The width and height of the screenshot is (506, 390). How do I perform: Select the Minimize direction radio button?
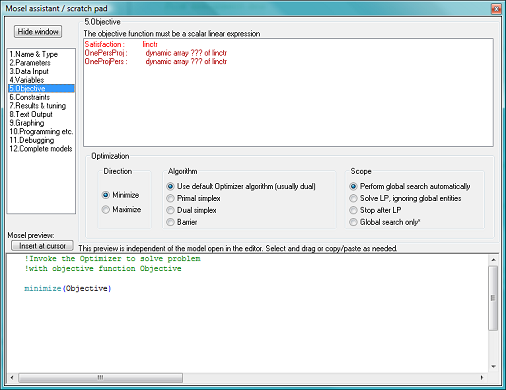tap(105, 195)
